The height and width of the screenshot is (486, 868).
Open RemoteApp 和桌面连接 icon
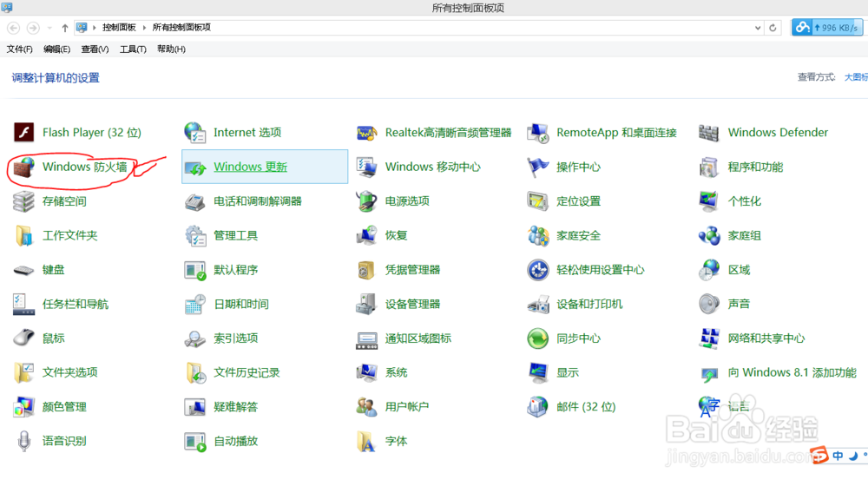(537, 132)
